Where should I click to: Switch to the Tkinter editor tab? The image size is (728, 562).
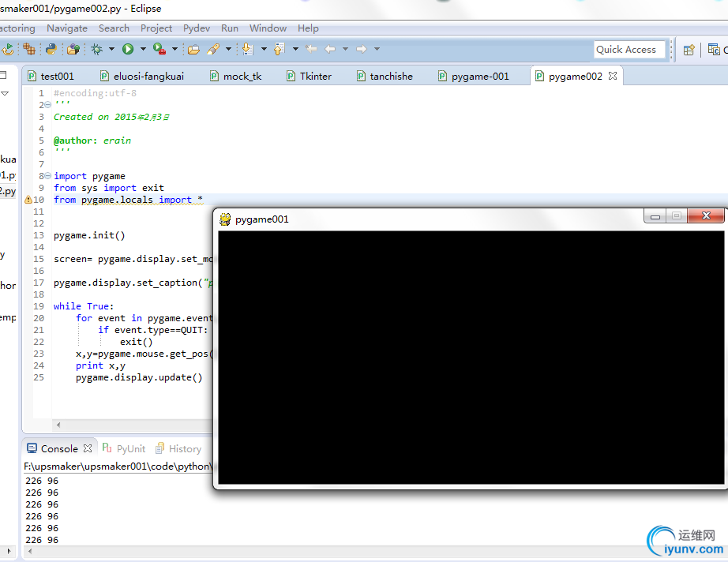click(310, 76)
